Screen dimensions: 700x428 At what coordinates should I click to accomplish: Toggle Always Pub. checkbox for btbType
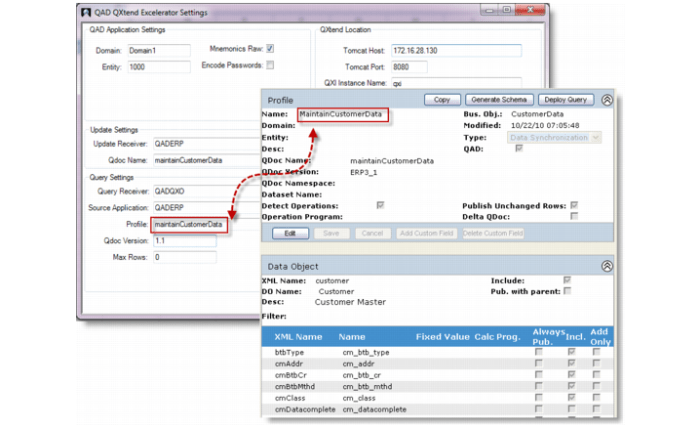pos(539,352)
